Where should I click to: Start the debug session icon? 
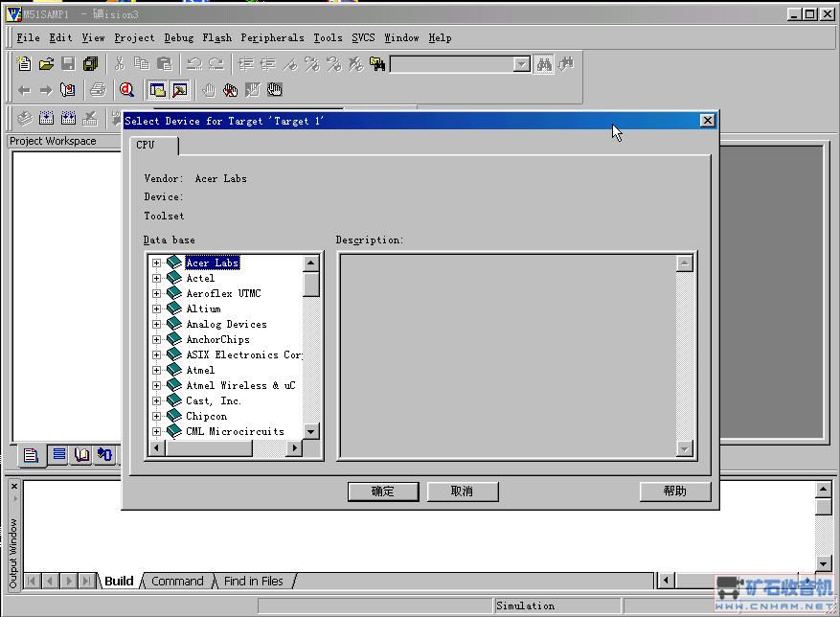[x=126, y=90]
